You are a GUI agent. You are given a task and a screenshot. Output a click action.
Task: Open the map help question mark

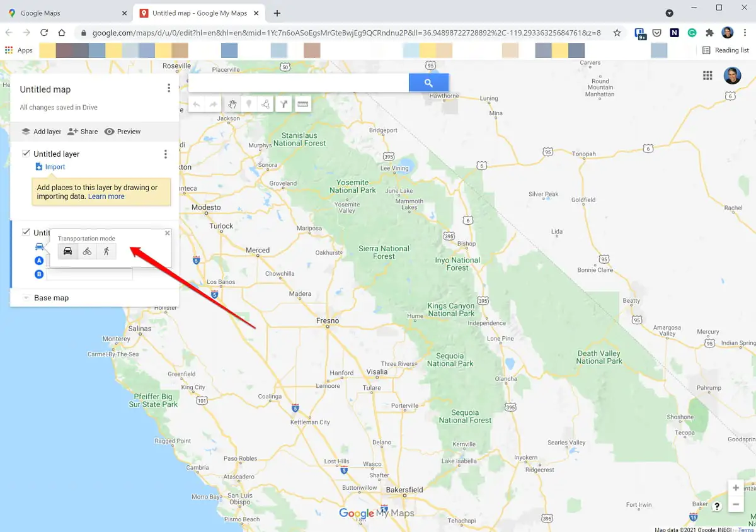tap(717, 506)
